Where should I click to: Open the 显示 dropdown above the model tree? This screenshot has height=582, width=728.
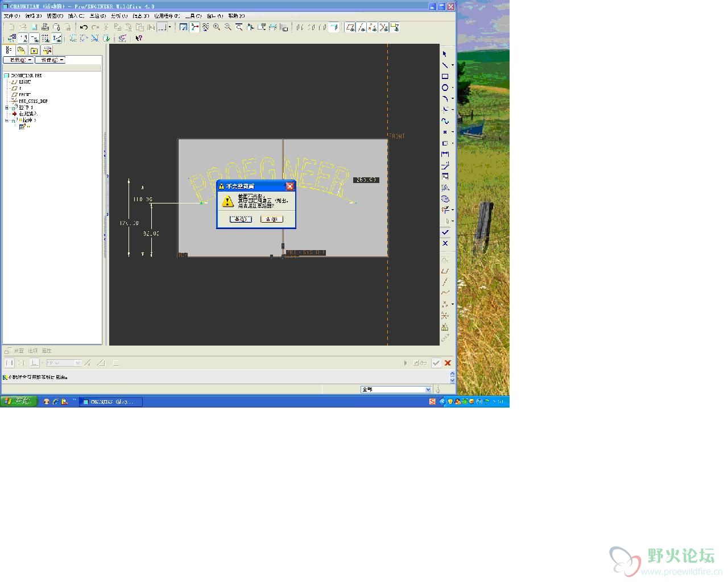[x=18, y=60]
